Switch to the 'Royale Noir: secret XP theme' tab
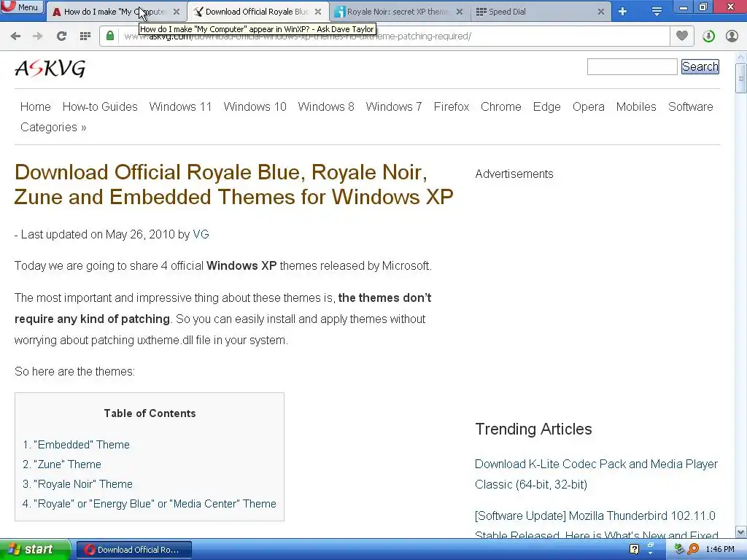 [398, 12]
